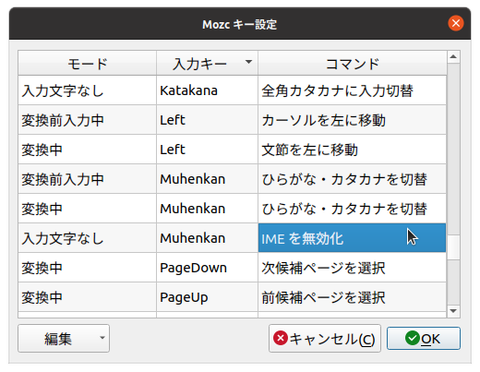Screen dimensions: 480x372
Task: Confirm with the OK button
Action: [424, 339]
